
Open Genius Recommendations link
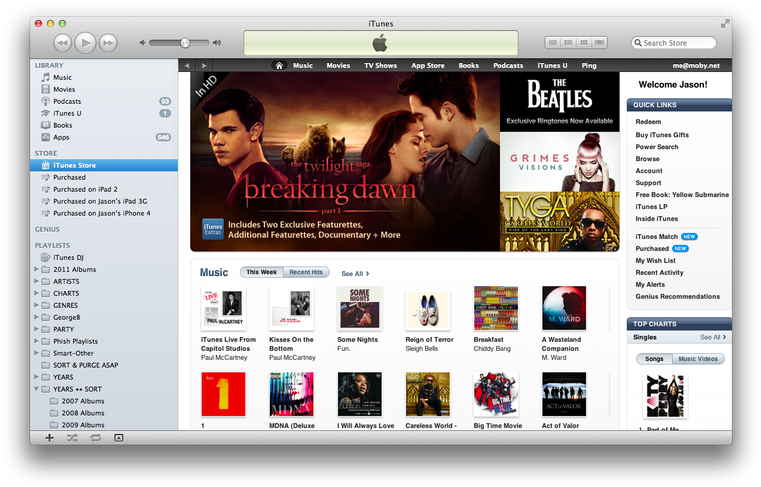click(x=678, y=296)
